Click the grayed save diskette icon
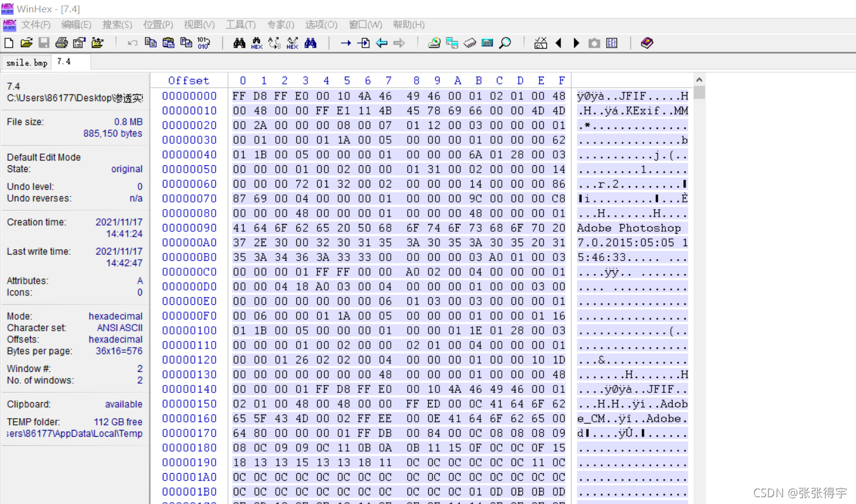This screenshot has height=504, width=856. [x=44, y=43]
